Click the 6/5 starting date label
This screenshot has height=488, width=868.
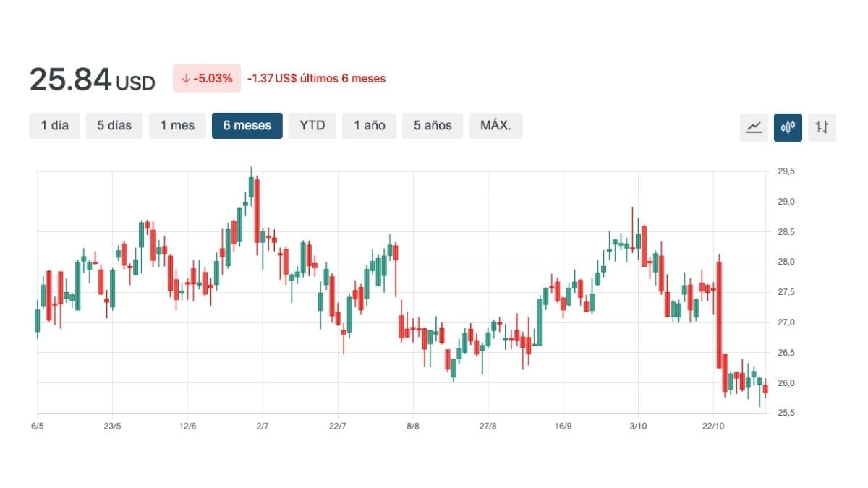point(38,426)
